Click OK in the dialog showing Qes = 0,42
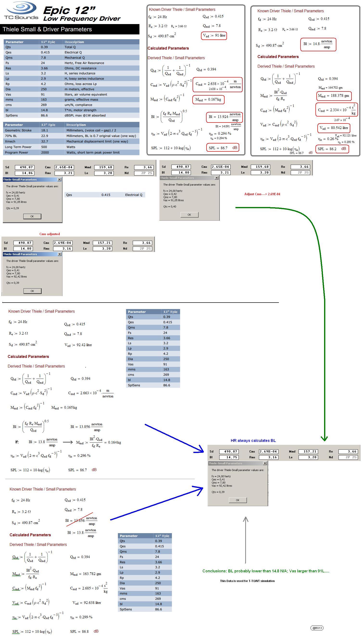This screenshot has height=640, width=364. pos(189,215)
